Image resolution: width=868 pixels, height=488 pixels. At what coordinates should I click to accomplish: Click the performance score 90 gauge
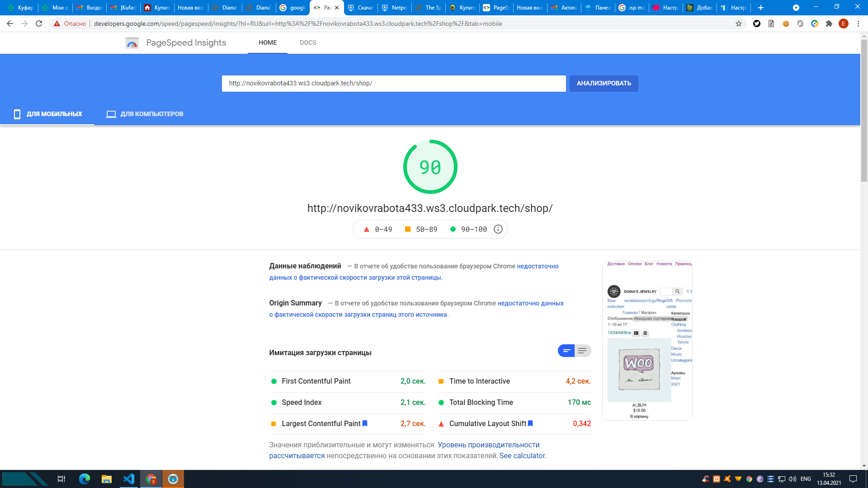(430, 167)
